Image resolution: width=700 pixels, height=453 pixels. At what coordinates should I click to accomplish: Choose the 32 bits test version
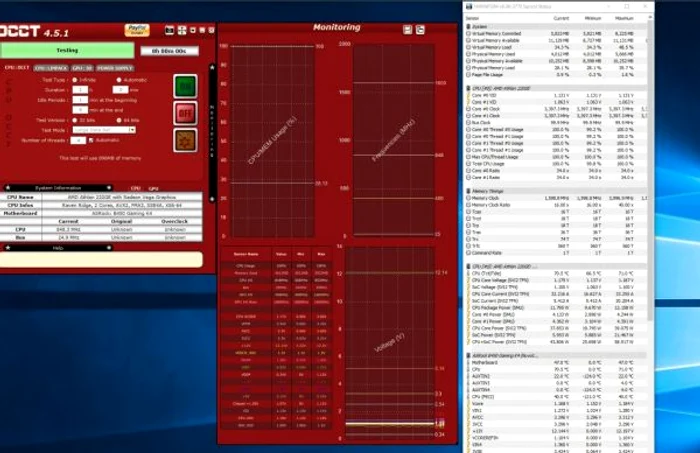75,120
